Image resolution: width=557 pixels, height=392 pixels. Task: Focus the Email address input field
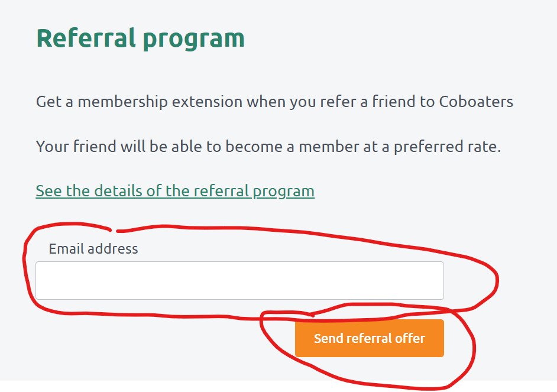point(239,280)
